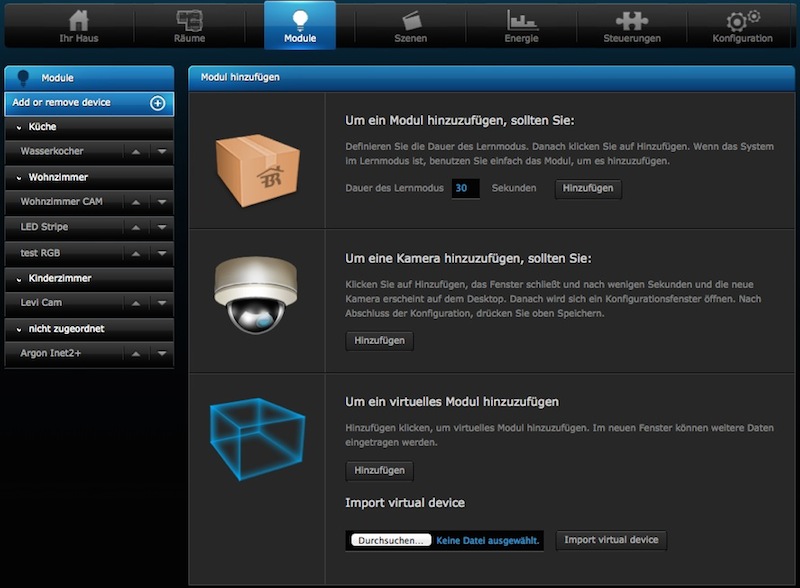
Task: Open the Ihr Haus home icon
Action: click(x=79, y=20)
